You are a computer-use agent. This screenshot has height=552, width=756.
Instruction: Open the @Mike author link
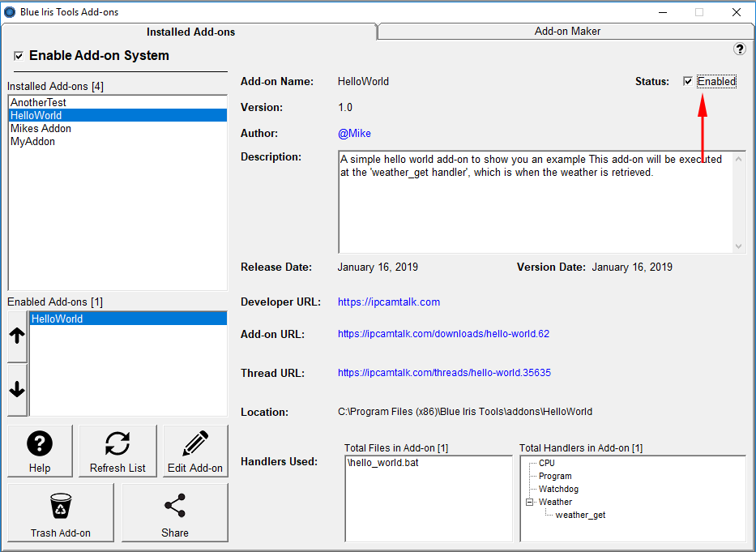(354, 134)
